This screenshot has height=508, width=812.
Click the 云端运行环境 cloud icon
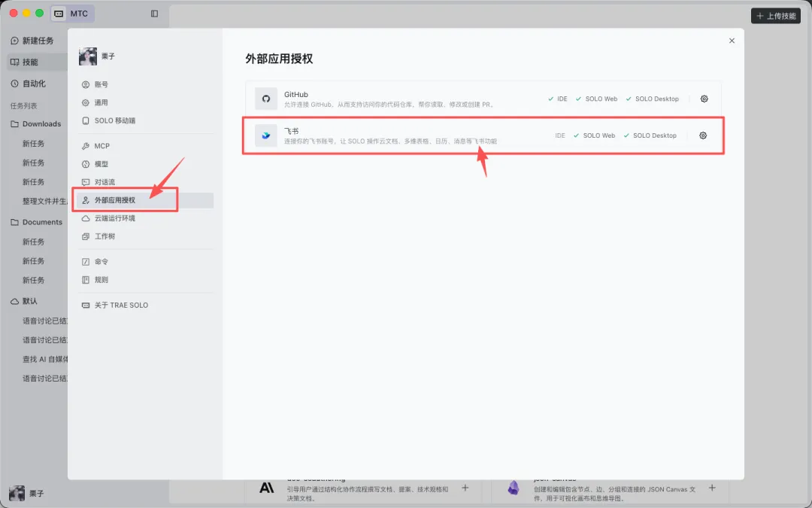[x=86, y=218]
